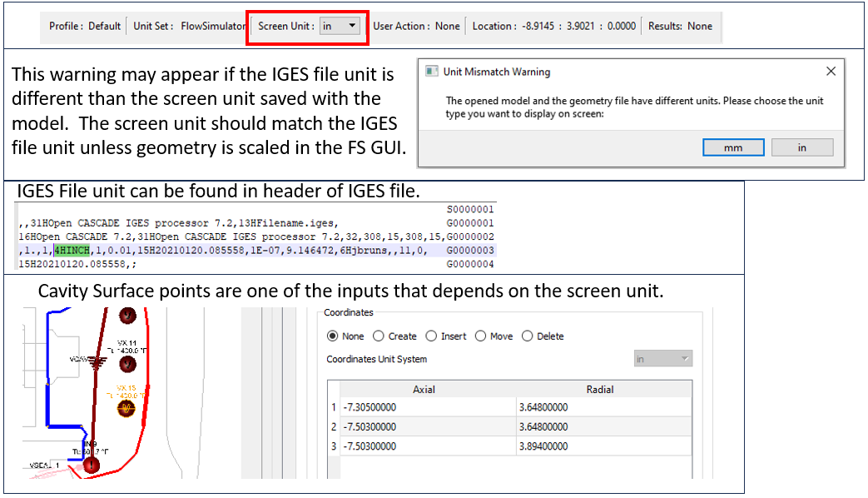Expand the Coordinates Unit System dropdown
This screenshot has width=868, height=498.
coord(662,359)
